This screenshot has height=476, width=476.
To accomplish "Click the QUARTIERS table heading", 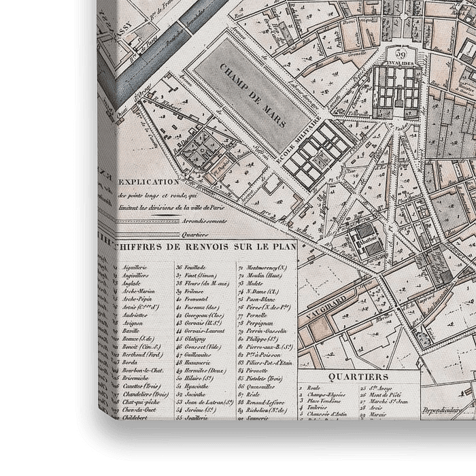I will (358, 376).
